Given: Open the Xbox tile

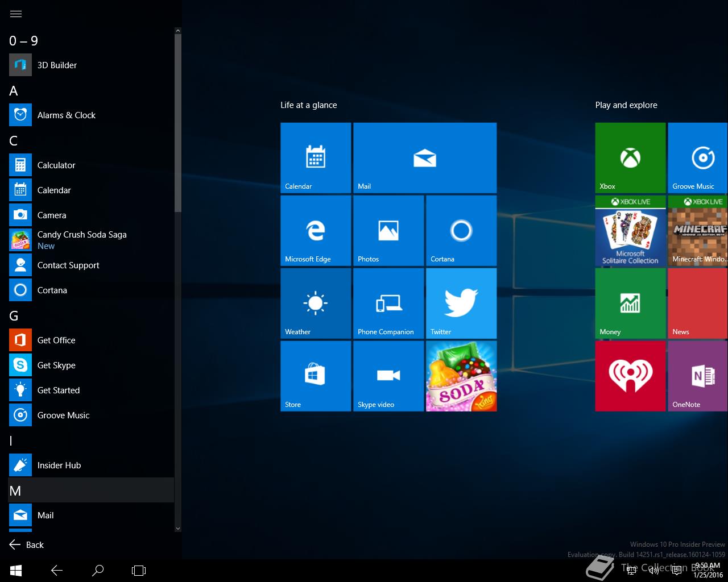Looking at the screenshot, I should 630,157.
